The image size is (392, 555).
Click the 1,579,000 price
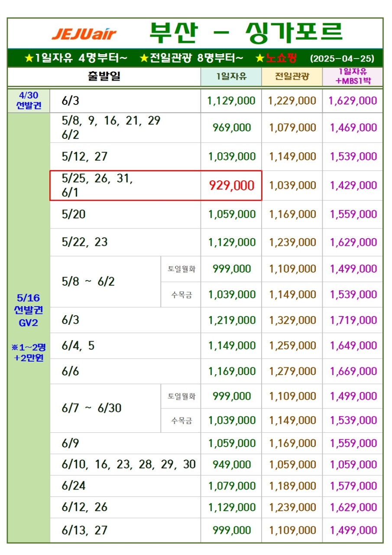click(x=353, y=486)
